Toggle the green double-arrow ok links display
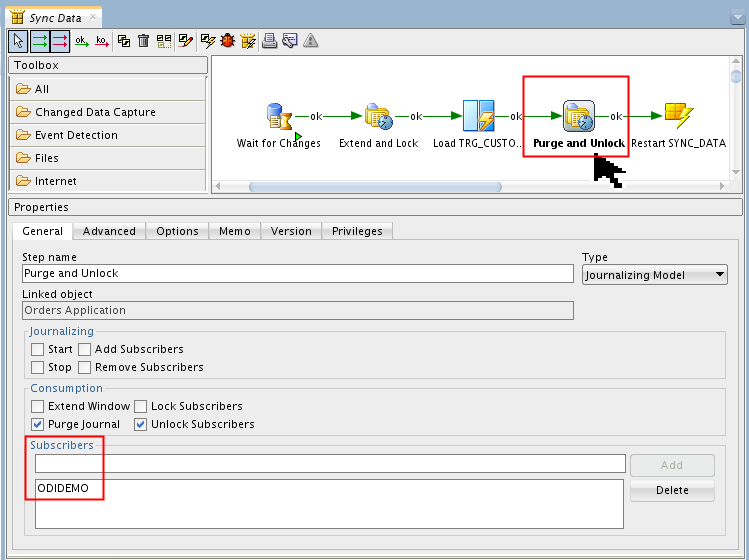Image resolution: width=749 pixels, height=560 pixels. [x=40, y=41]
